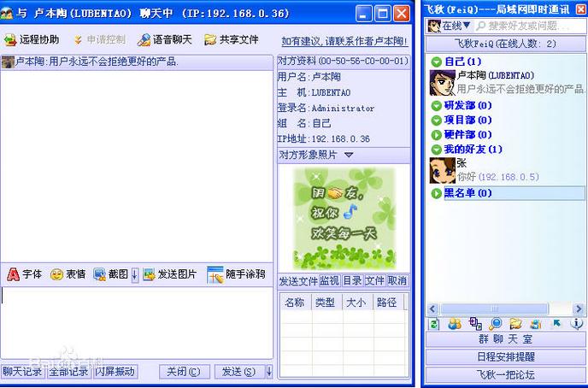Viewport: 588px width, 388px height.
Task: Open the 共享文件 shared files folder
Action: [231, 39]
